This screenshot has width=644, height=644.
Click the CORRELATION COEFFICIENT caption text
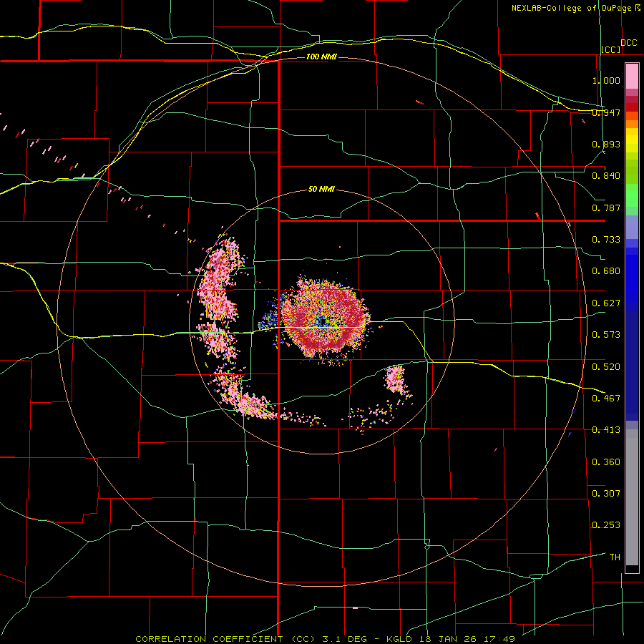[209, 639]
